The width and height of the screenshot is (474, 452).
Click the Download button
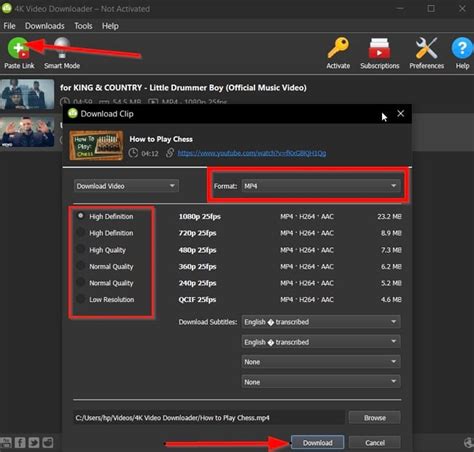317,443
